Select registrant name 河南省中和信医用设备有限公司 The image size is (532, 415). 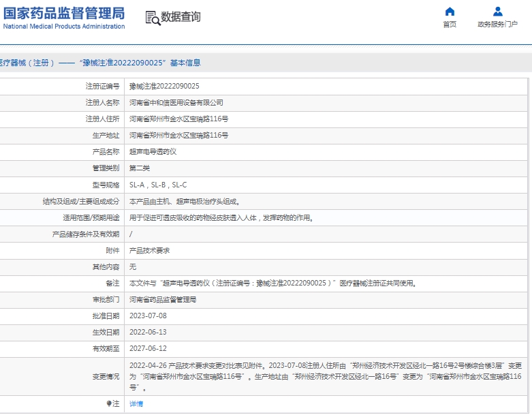click(176, 102)
